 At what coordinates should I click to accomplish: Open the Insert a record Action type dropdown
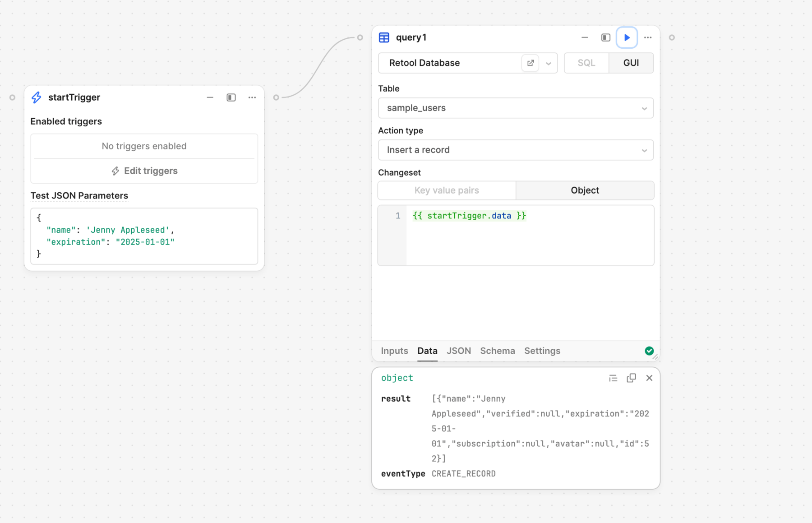516,150
